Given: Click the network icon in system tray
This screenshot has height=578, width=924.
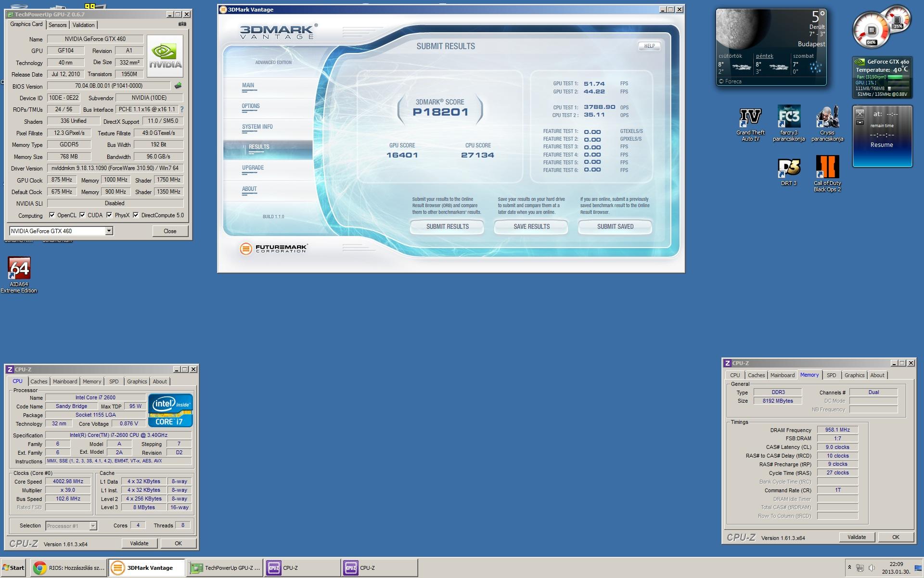Looking at the screenshot, I should pos(860,568).
